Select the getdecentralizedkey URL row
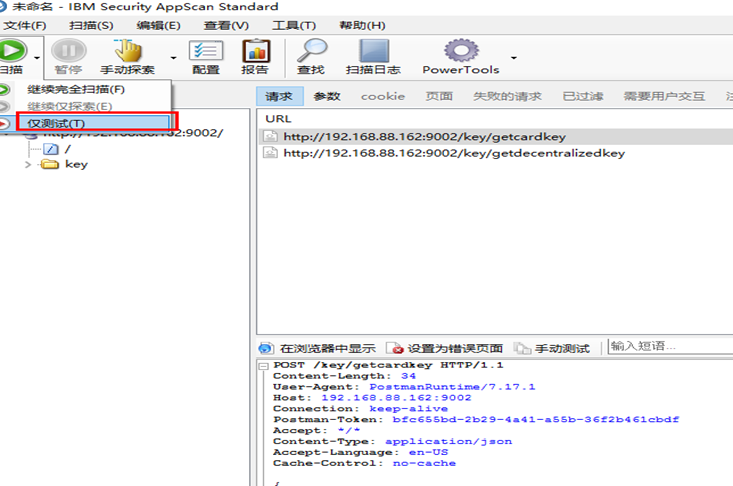 click(496, 153)
